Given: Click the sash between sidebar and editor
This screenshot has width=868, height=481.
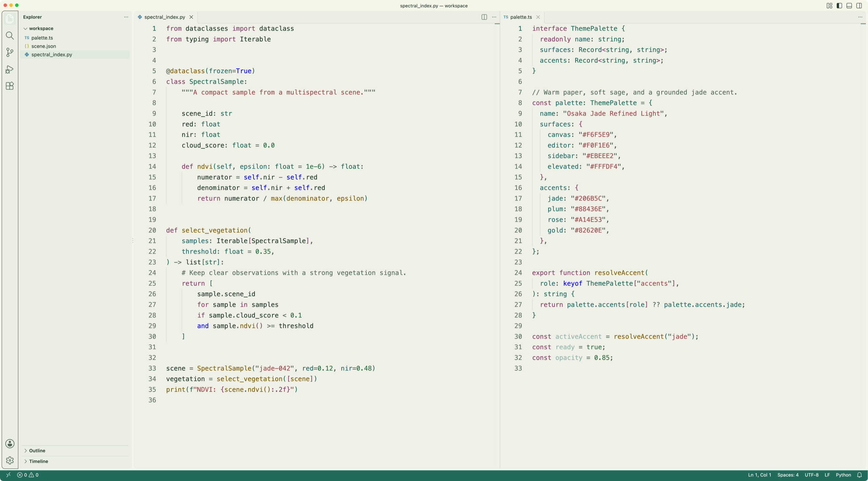Looking at the screenshot, I should click(133, 240).
